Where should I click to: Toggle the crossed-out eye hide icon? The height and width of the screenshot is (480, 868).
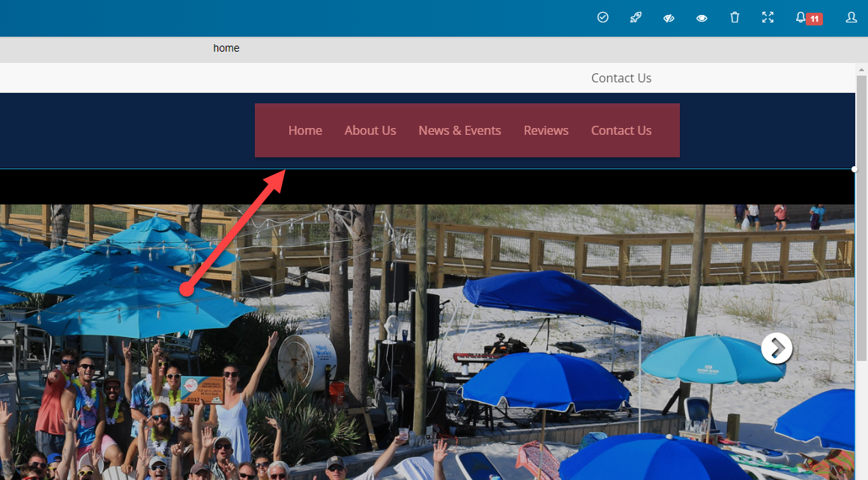[x=669, y=18]
